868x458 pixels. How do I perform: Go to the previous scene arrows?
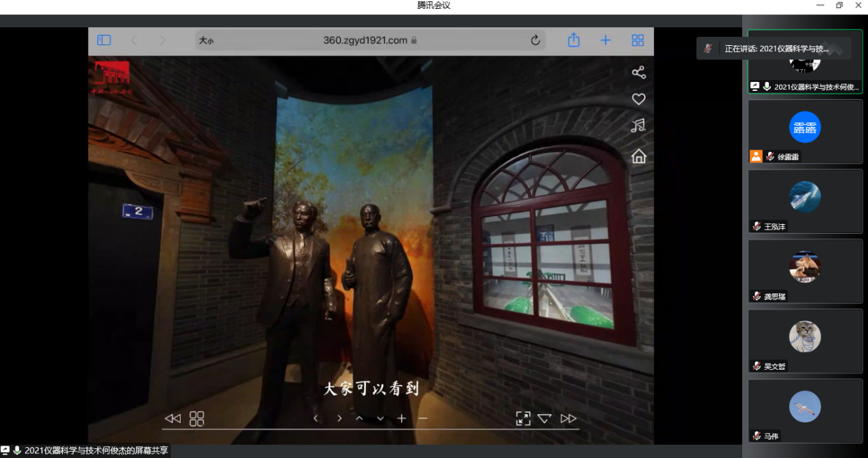tap(172, 418)
